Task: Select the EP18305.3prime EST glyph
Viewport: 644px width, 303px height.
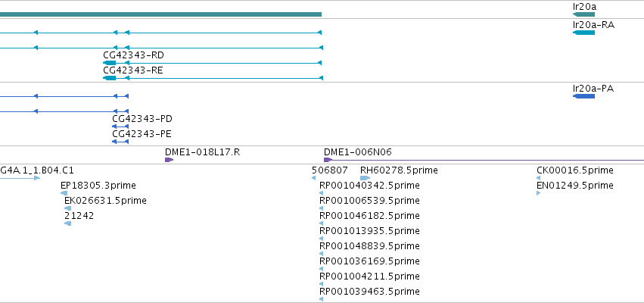Action: click(x=64, y=193)
